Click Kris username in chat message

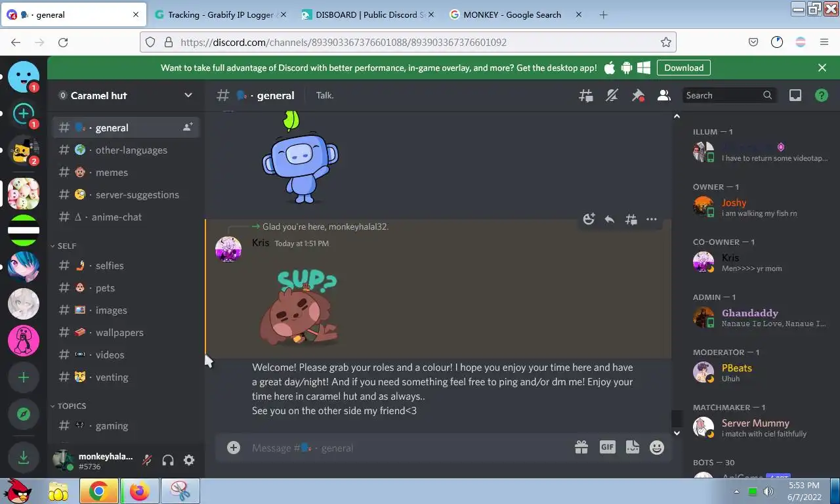click(x=261, y=243)
